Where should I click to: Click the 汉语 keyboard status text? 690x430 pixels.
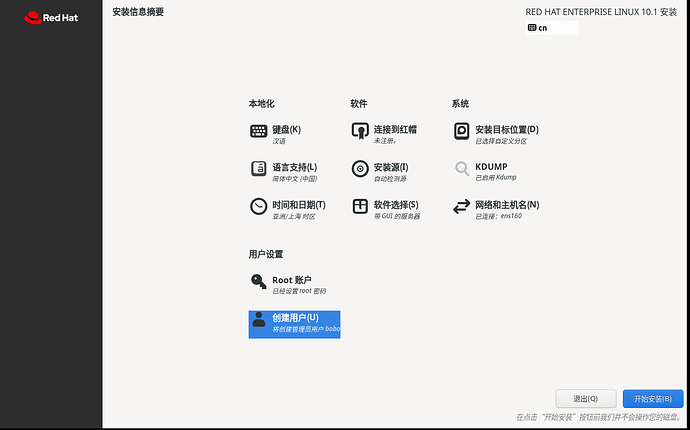tap(279, 141)
